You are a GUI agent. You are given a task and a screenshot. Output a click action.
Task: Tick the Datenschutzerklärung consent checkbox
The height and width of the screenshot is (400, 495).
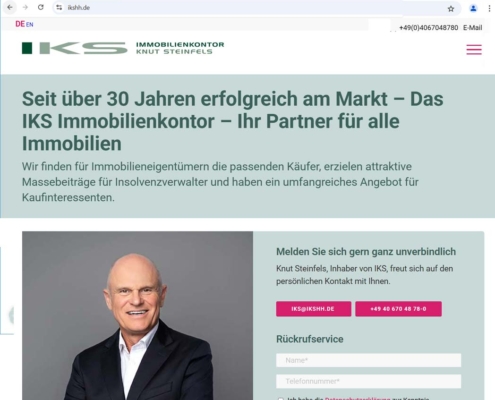(281, 399)
